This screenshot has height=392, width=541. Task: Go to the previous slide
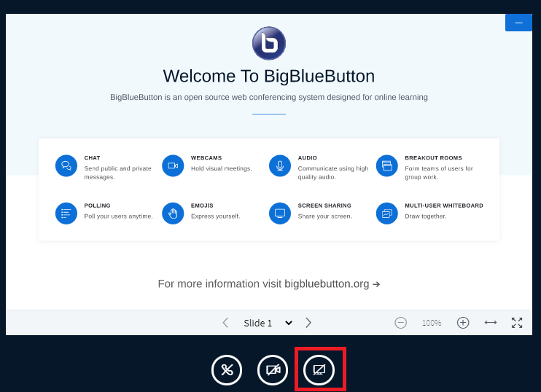(x=225, y=323)
